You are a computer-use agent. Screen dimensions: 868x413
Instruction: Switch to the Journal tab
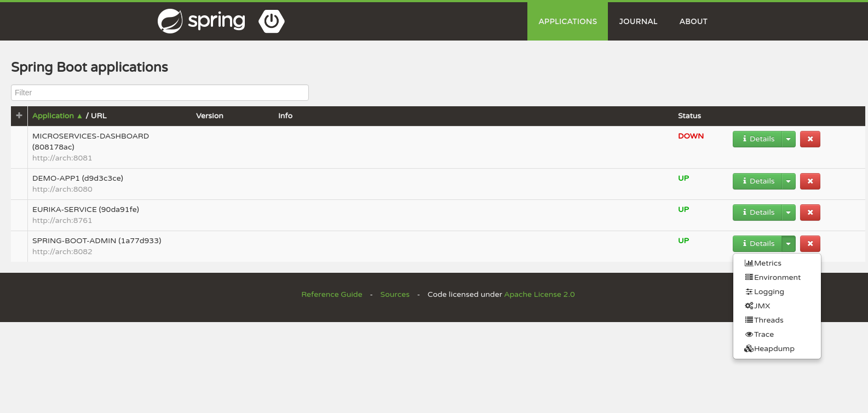point(638,21)
